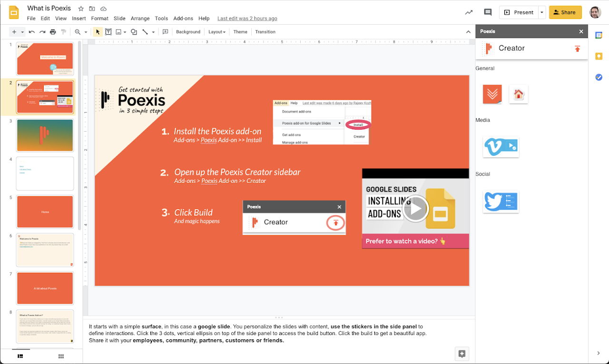This screenshot has height=364, width=609.
Task: Pick the General orange sticker in sidebar
Action: tap(492, 94)
